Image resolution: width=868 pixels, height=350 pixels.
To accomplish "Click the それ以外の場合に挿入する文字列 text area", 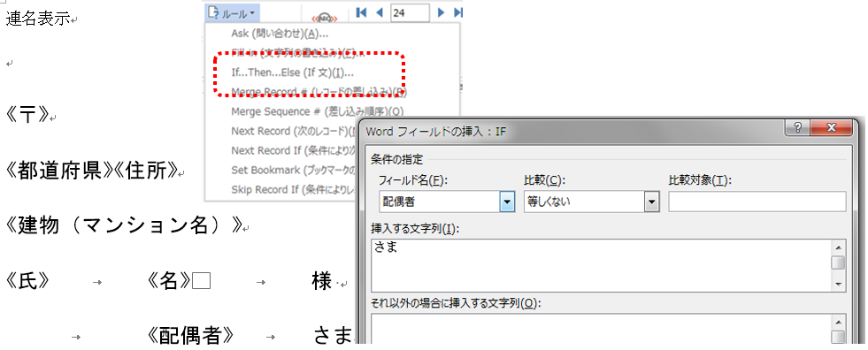I will point(601,329).
